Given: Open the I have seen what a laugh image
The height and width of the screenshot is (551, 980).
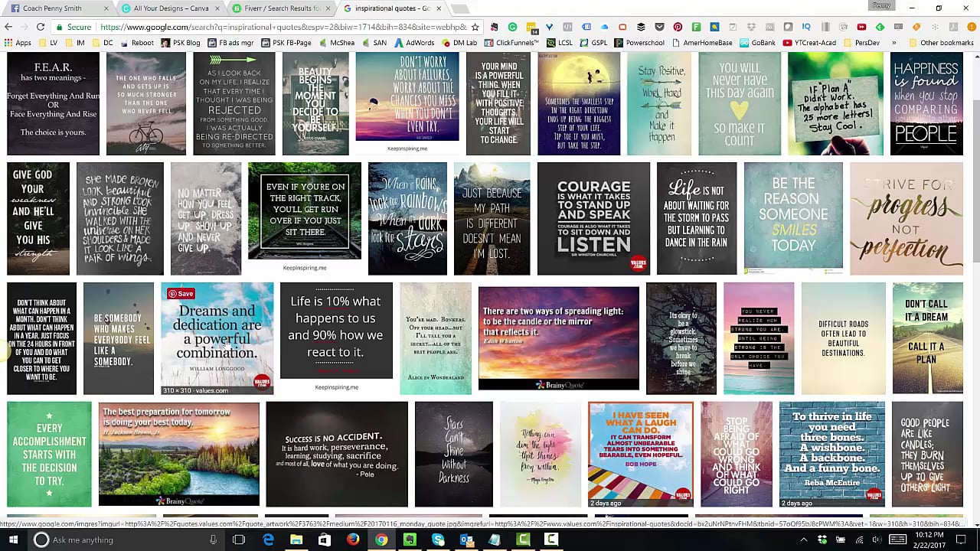Looking at the screenshot, I should [x=641, y=455].
